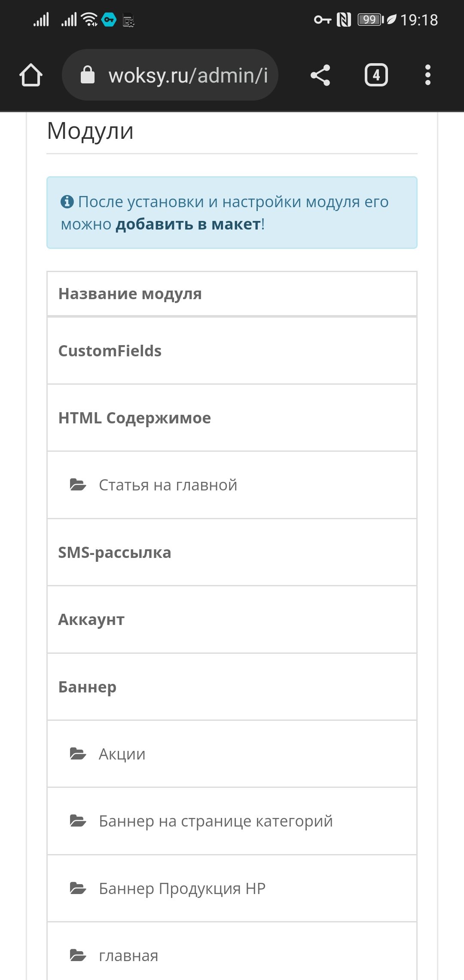The image size is (464, 980).
Task: Click folder icon beside Статья на главной
Action: pyautogui.click(x=78, y=485)
